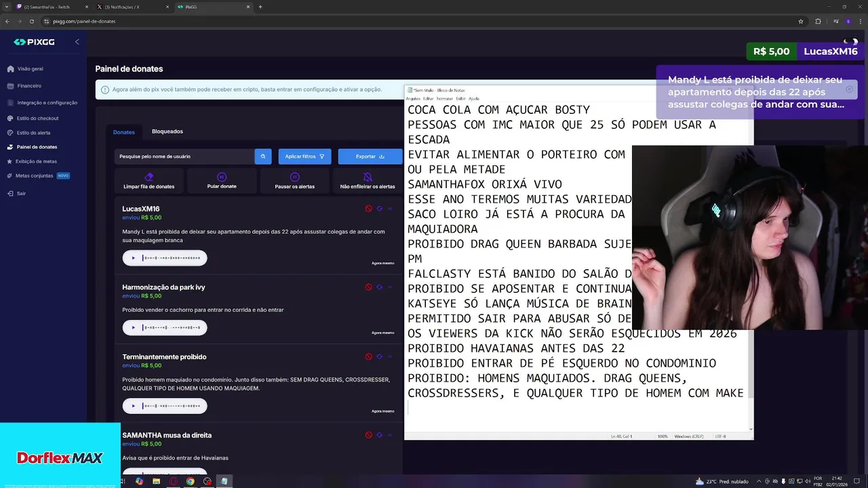Open the browser extensions icon
Screen dimensions: 868x488
point(818,21)
